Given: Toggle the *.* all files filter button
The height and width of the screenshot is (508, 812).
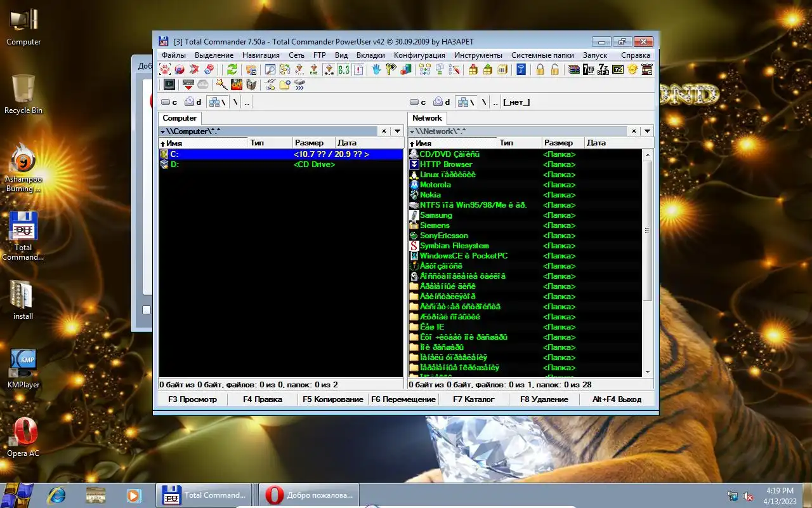Looking at the screenshot, I should click(329, 69).
